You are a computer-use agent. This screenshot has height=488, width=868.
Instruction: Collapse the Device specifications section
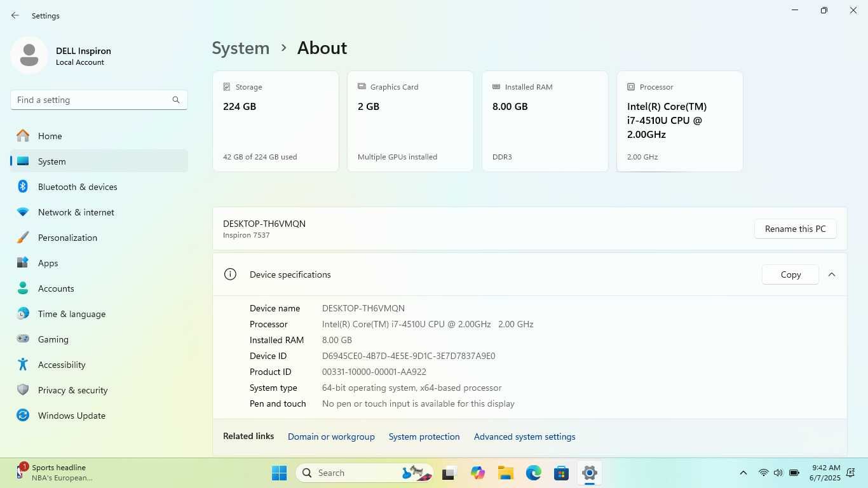pyautogui.click(x=832, y=274)
